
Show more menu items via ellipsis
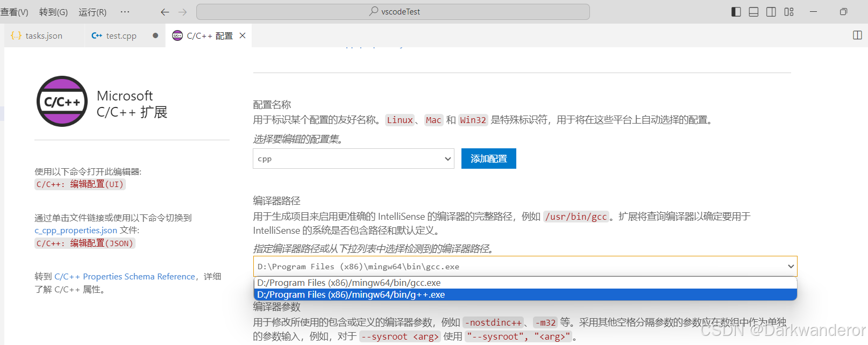125,11
